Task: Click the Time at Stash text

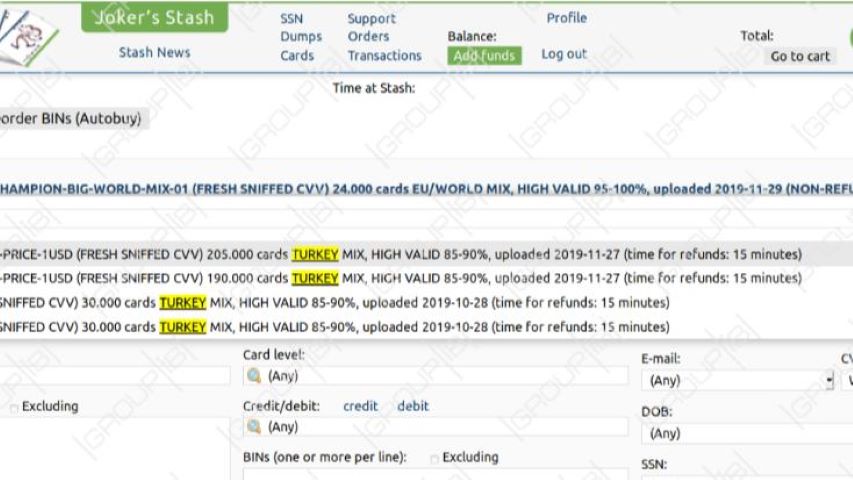Action: click(374, 88)
